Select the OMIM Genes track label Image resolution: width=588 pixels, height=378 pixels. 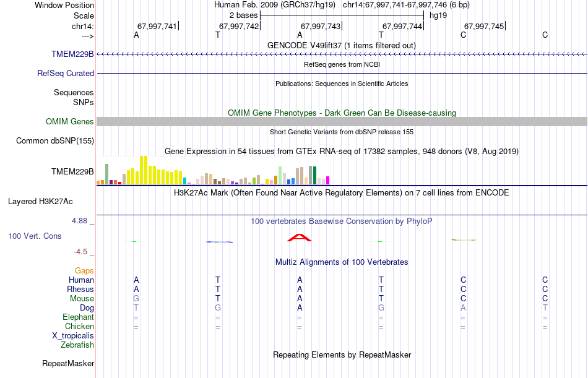point(69,121)
